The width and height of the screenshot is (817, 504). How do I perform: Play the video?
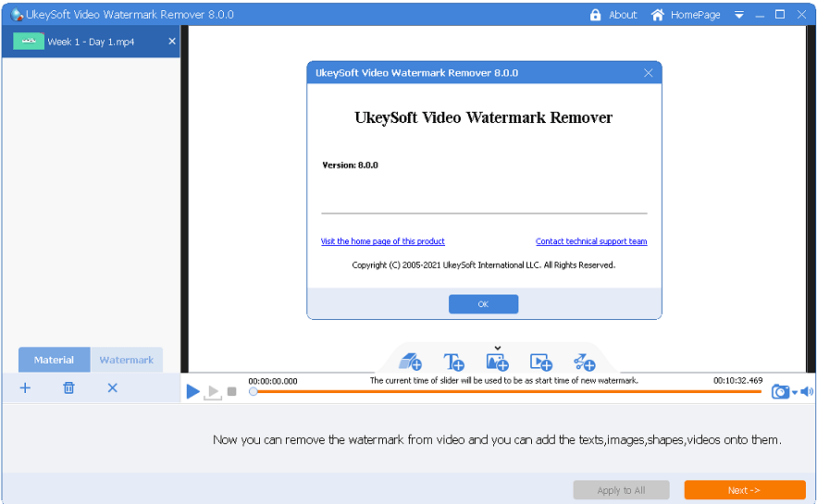(x=192, y=391)
